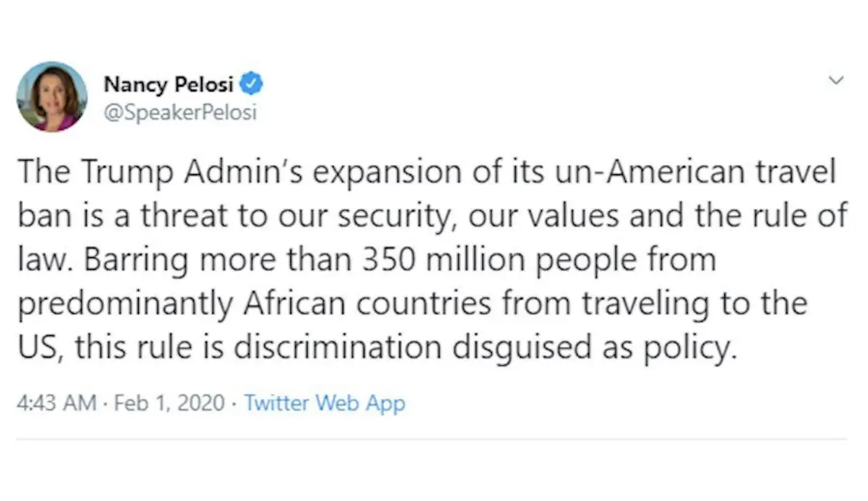The height and width of the screenshot is (501, 868).
Task: Open the tweet options chevron menu
Action: (x=836, y=80)
